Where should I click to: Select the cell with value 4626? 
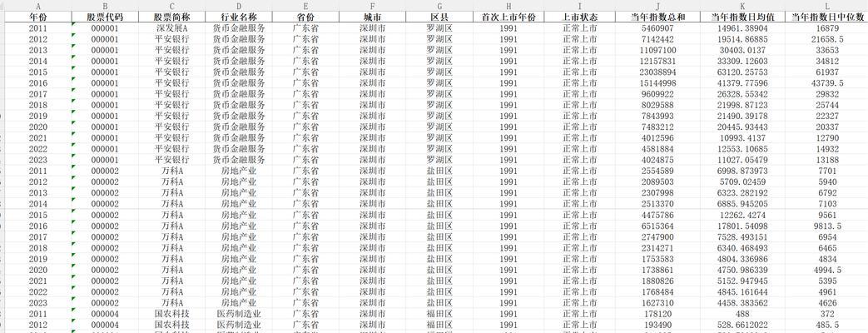pos(826,303)
